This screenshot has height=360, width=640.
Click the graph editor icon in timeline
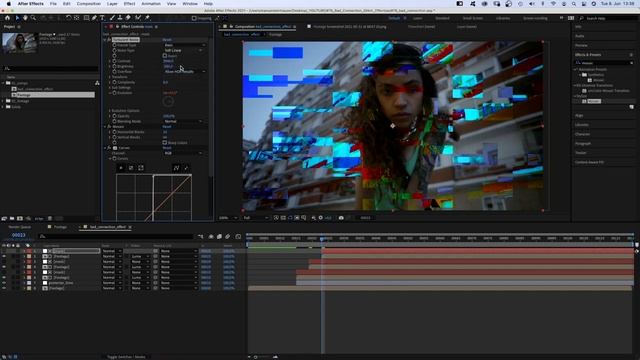238,237
